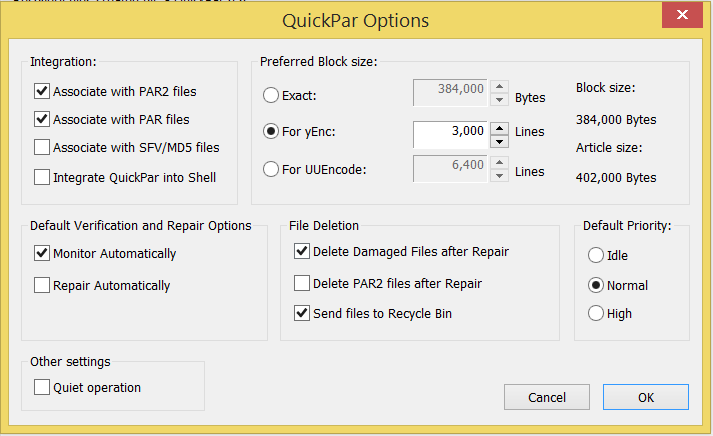Click down arrow of UUEncode lines spinner
Viewport: 713px width, 436px height.
[499, 175]
